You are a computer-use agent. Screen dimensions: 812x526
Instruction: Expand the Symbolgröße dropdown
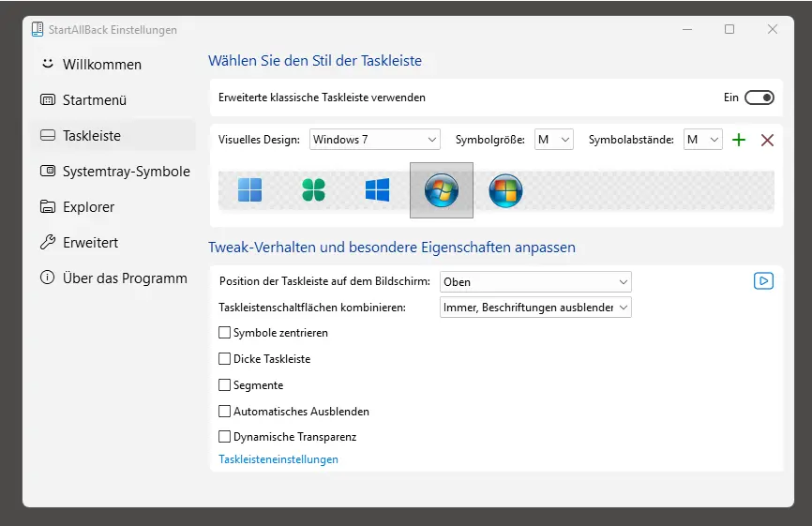[x=553, y=140]
